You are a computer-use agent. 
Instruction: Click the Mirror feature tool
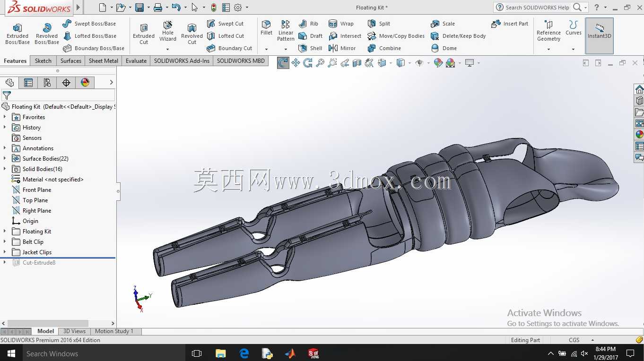point(342,48)
